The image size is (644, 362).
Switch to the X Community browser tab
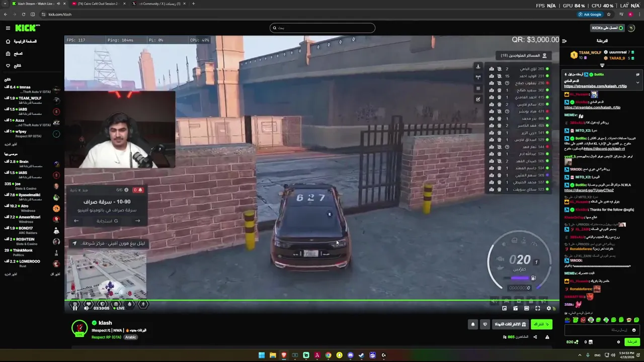point(159,4)
